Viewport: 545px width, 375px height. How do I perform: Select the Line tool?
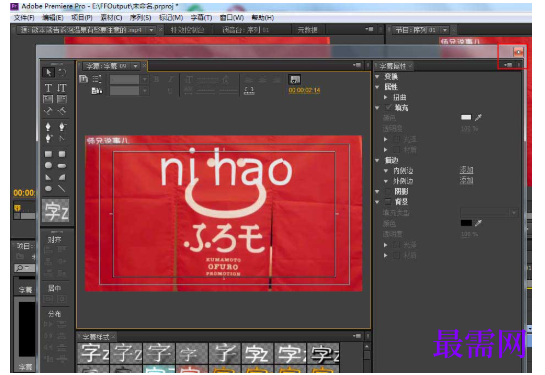(62, 189)
